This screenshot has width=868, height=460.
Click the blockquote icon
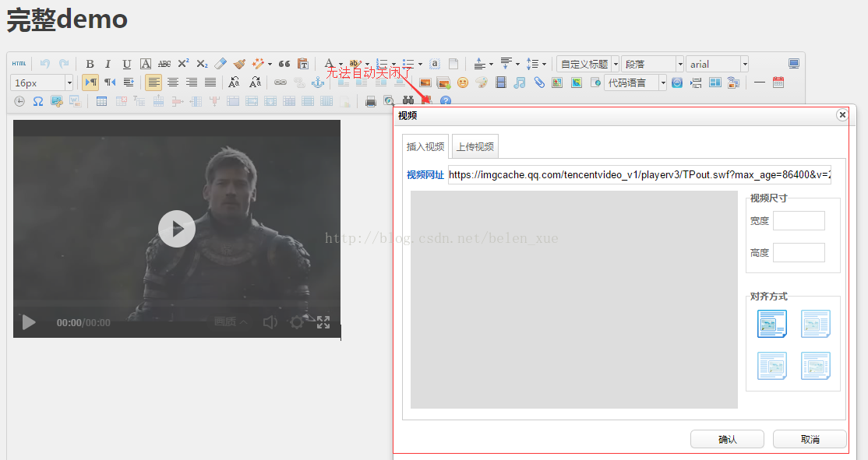(x=284, y=64)
